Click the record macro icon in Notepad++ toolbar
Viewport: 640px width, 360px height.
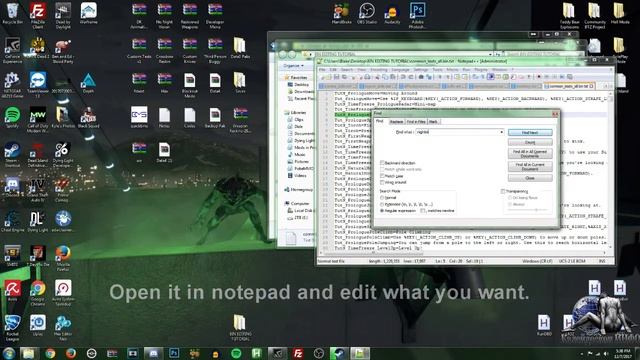pyautogui.click(x=539, y=77)
